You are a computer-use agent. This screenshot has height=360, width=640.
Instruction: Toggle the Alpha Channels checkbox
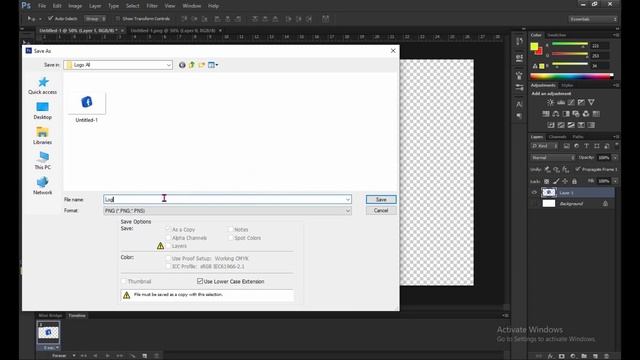coord(168,238)
